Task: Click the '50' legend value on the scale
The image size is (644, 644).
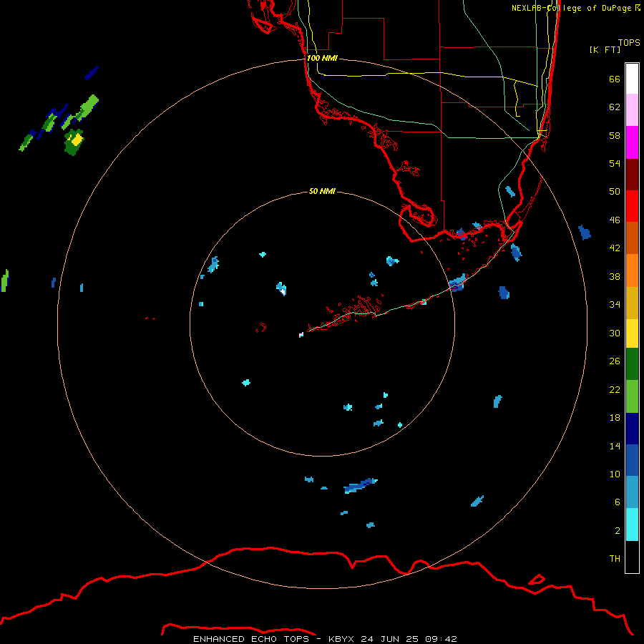Action: coord(615,191)
